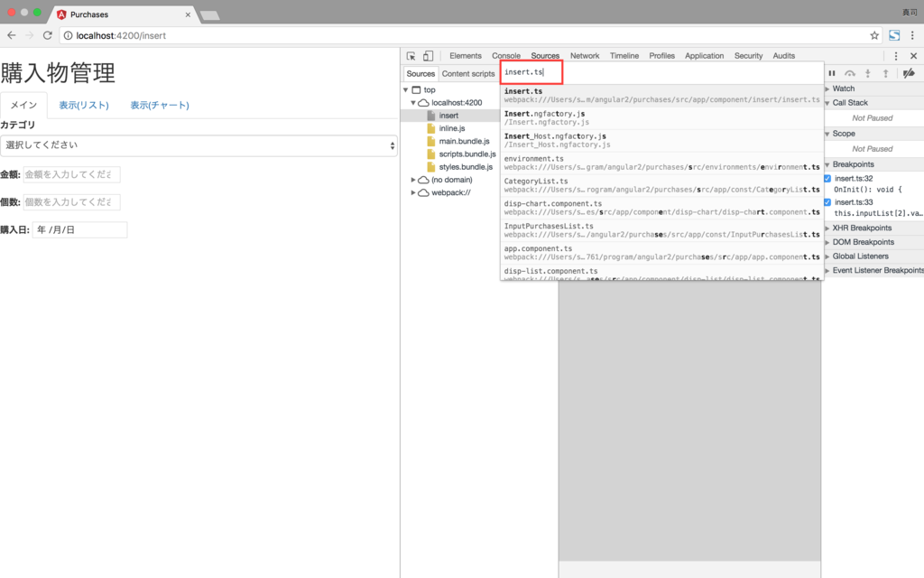Viewport: 924px width, 578px height.
Task: Step out of current function icon
Action: pyautogui.click(x=885, y=73)
